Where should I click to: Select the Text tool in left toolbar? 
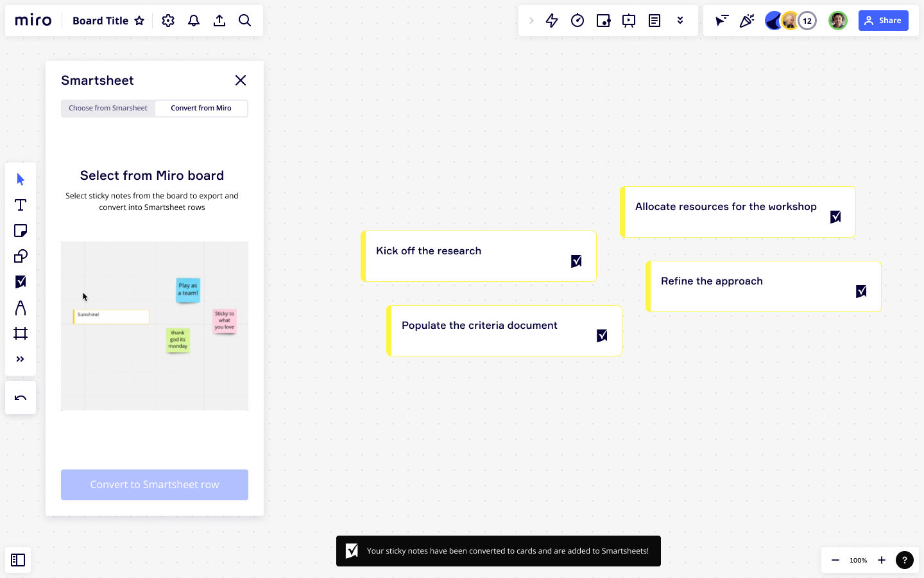tap(21, 205)
